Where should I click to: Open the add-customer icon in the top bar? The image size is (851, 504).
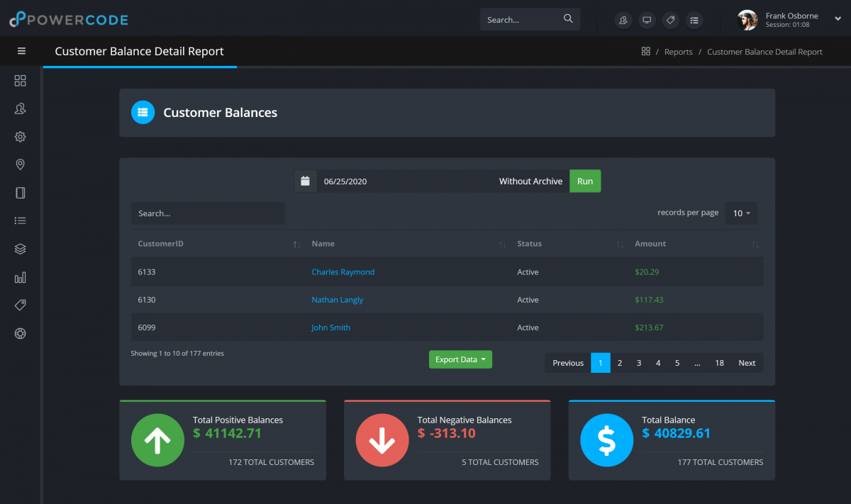point(623,20)
